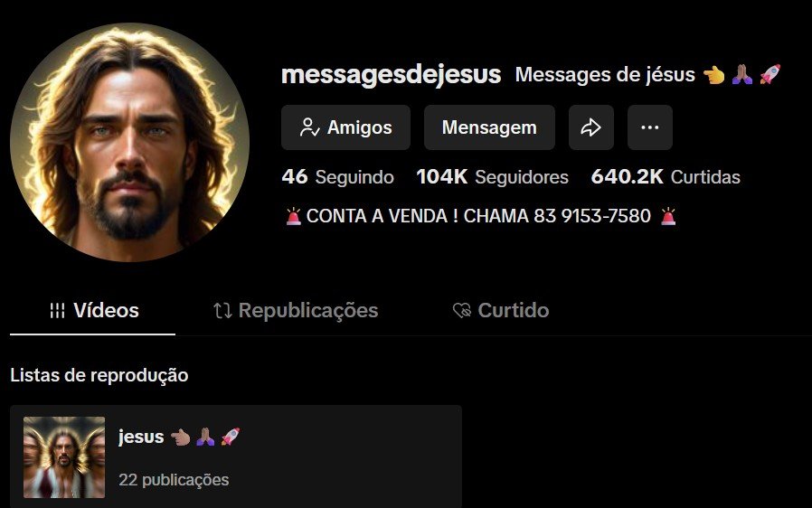Open the jesus playlist thumbnail
Screen dimensions: 812x508
[x=64, y=457]
